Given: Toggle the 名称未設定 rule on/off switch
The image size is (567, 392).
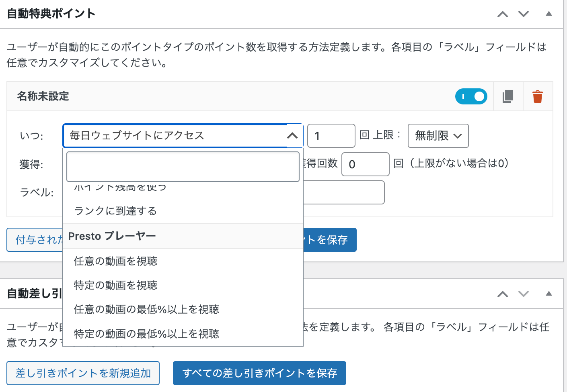Looking at the screenshot, I should [x=471, y=96].
